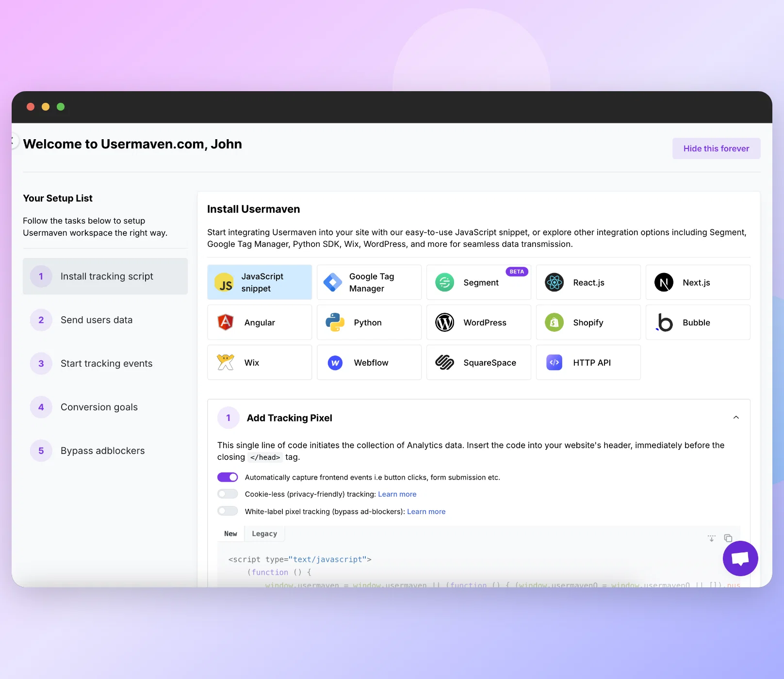Viewport: 784px width, 679px height.
Task: Select the Webflow logo icon
Action: (335, 363)
